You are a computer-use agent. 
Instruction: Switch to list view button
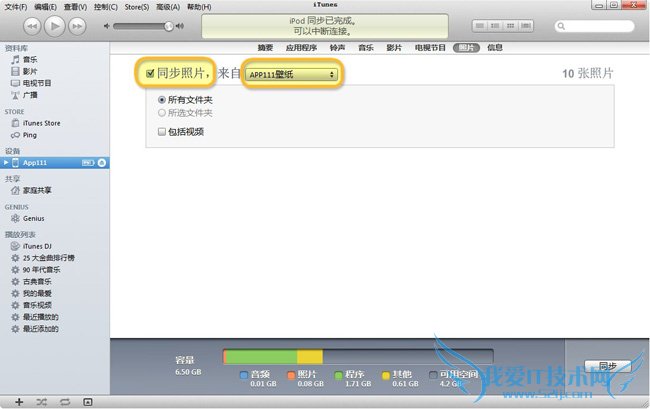coord(480,26)
